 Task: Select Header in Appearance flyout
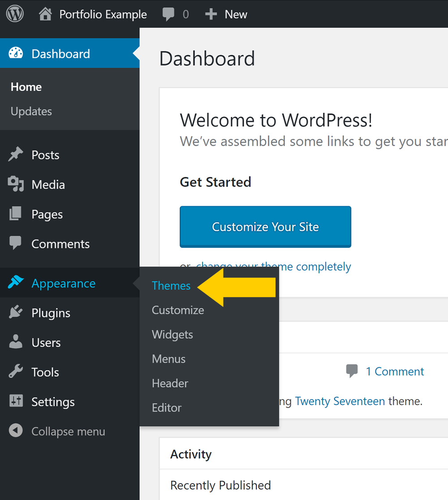[170, 384]
